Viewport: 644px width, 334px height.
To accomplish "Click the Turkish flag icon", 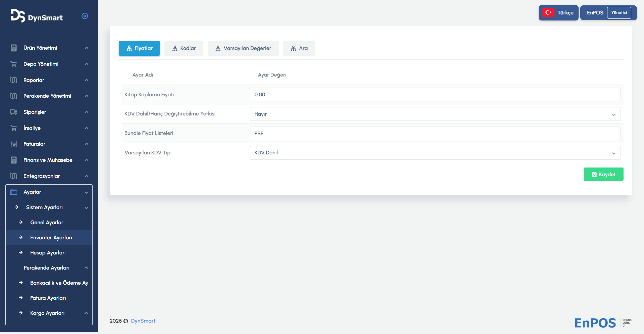I will pyautogui.click(x=548, y=13).
